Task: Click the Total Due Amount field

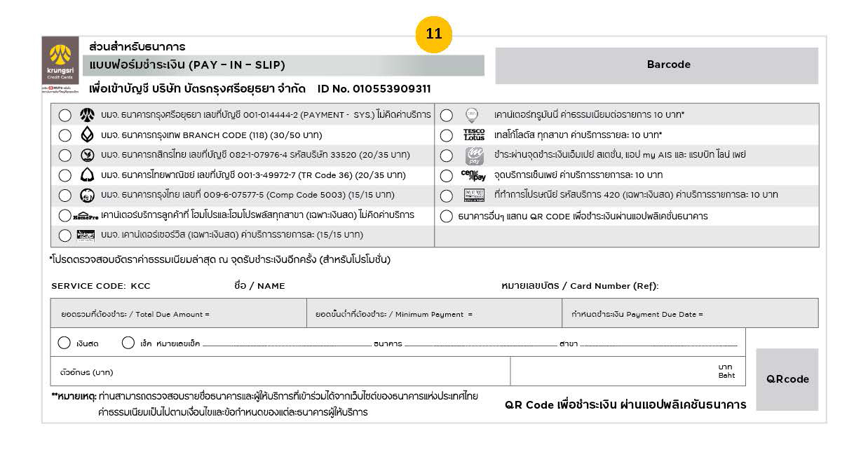Action: 179,313
